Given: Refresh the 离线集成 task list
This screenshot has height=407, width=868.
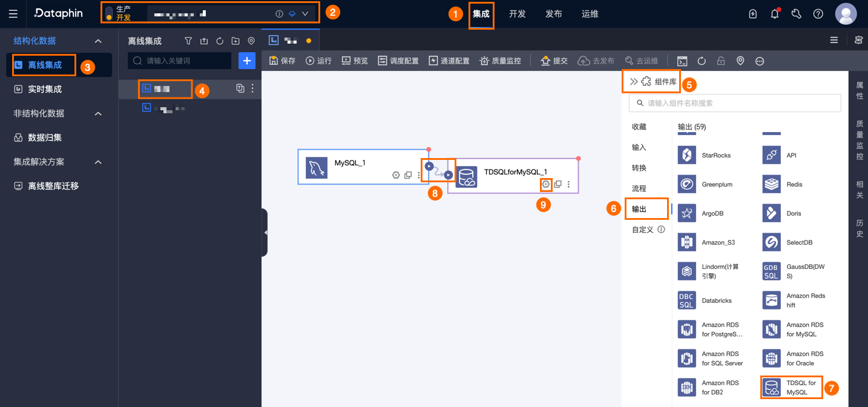Looking at the screenshot, I should 220,41.
